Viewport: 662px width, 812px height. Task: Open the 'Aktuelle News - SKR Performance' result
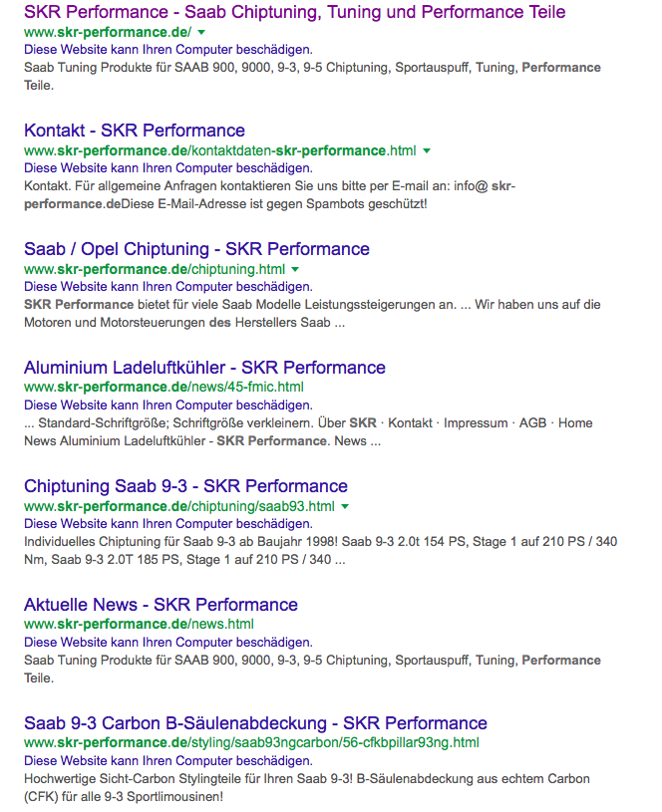161,605
